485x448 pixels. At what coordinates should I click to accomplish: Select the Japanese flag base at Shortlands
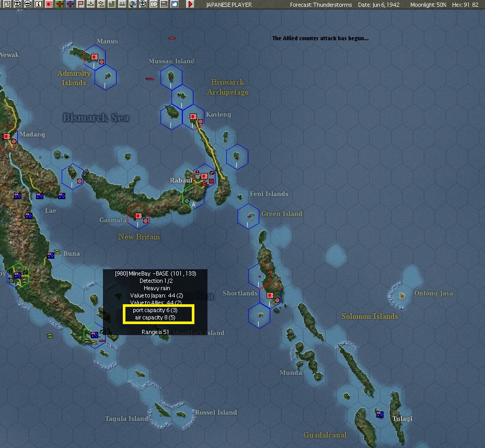coord(270,295)
